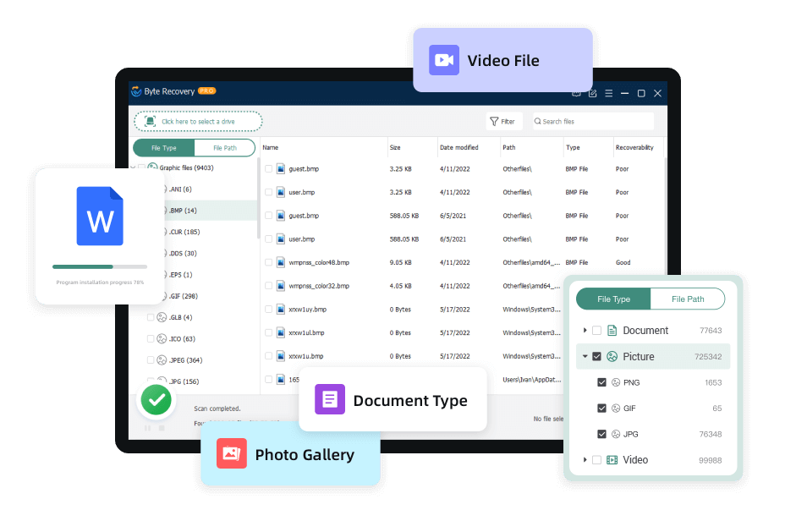Click the Byte Recovery logo icon

click(x=136, y=91)
